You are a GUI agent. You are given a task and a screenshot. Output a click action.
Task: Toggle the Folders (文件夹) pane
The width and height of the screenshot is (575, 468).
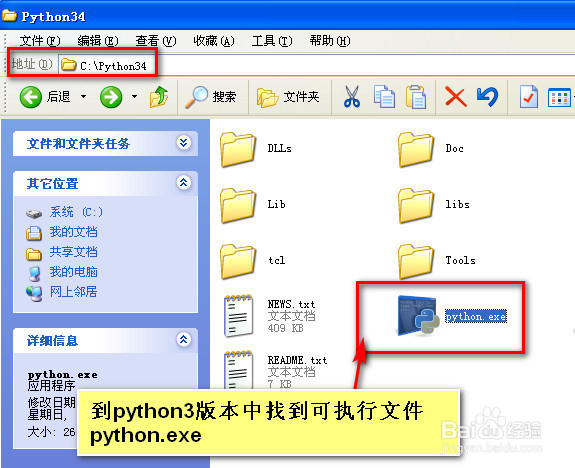tap(288, 98)
